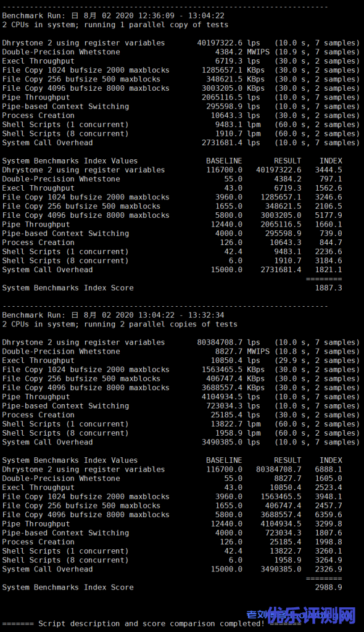Click the index value '797.1'
Screen dimensions: 364x632
tap(331, 179)
